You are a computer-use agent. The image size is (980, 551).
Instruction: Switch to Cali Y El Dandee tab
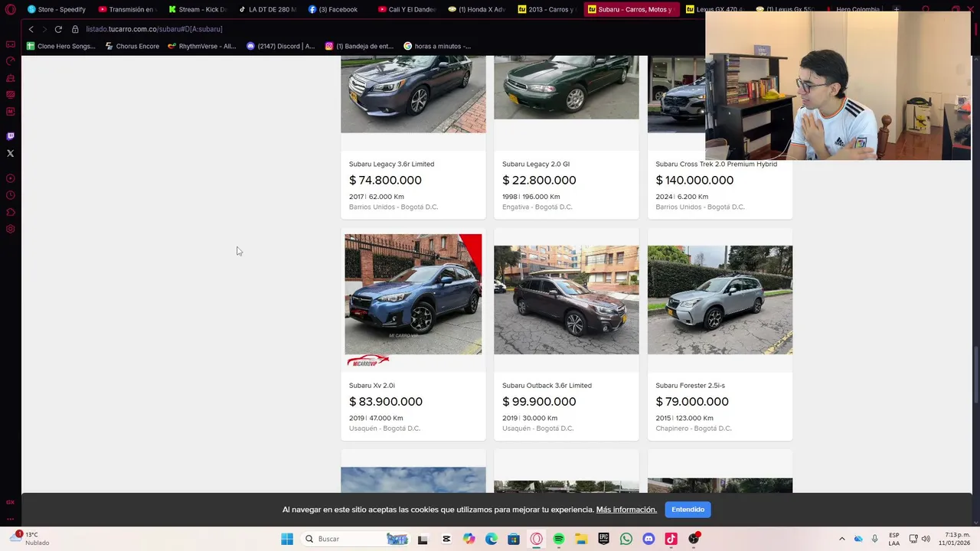pyautogui.click(x=407, y=9)
